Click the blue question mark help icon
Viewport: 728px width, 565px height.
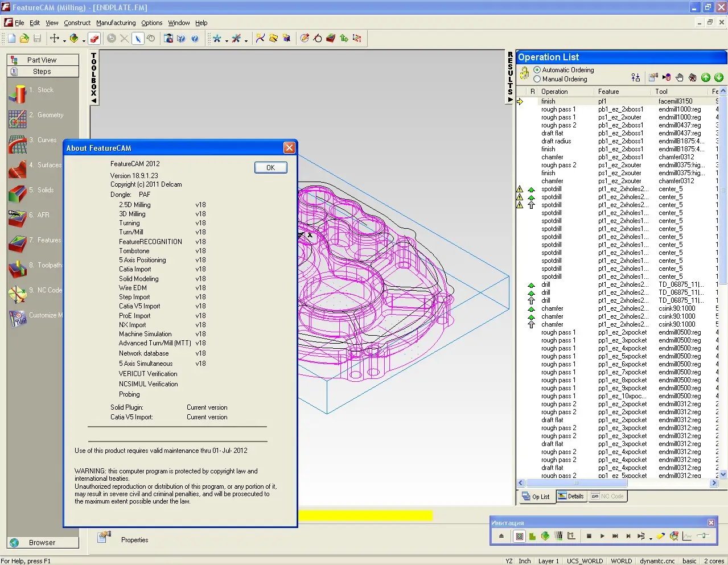(195, 38)
